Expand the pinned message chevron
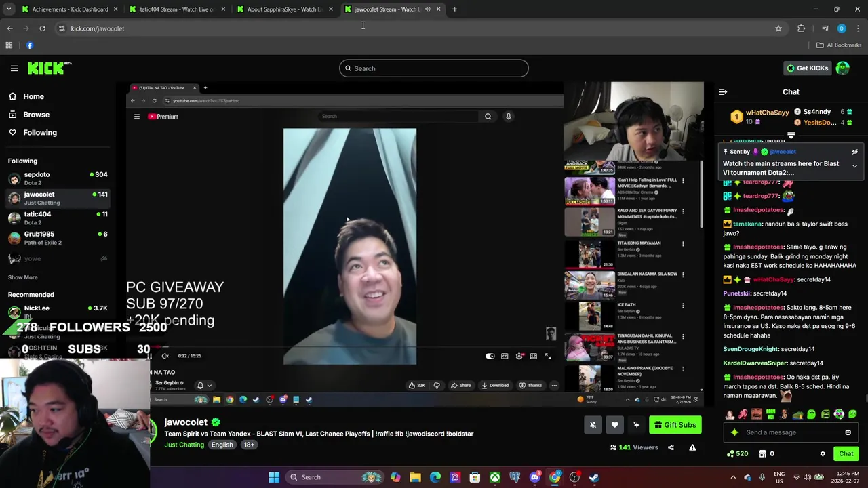Image resolution: width=868 pixels, height=488 pixels. point(854,166)
